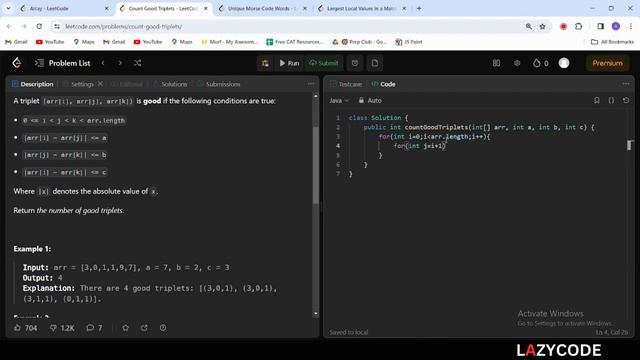The image size is (640, 360).
Task: Switch to the Testcase tab
Action: pyautogui.click(x=346, y=84)
